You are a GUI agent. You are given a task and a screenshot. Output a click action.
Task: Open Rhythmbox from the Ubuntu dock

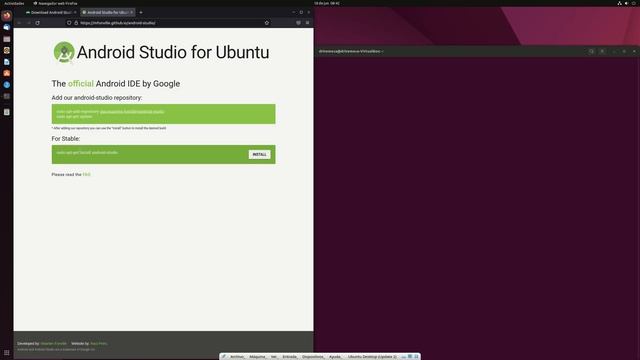pos(7,50)
